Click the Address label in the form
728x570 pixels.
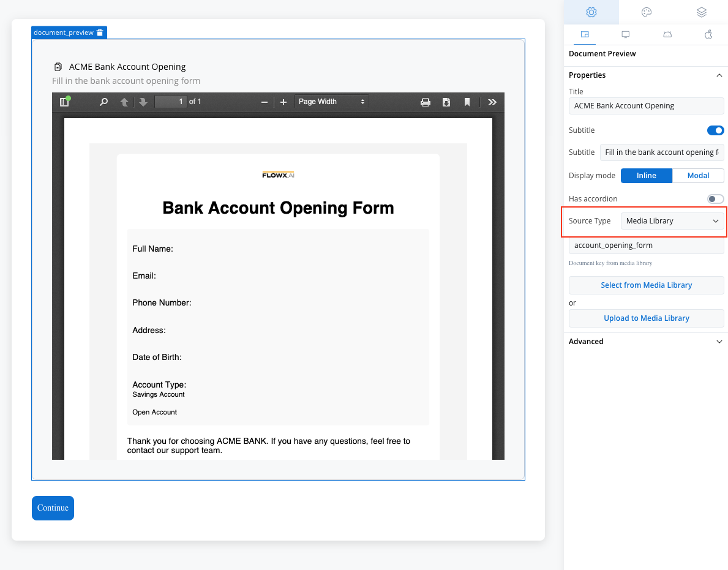coord(149,331)
